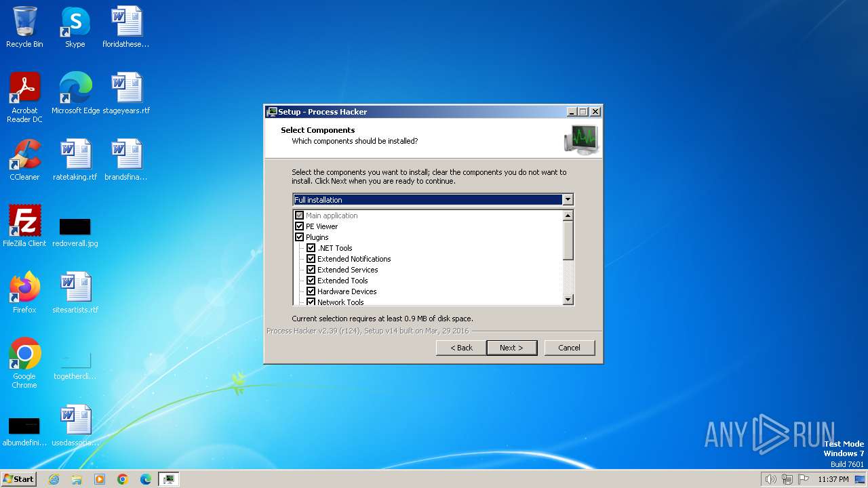
Task: Open Windows Media Player taskbar icon
Action: pyautogui.click(x=100, y=479)
